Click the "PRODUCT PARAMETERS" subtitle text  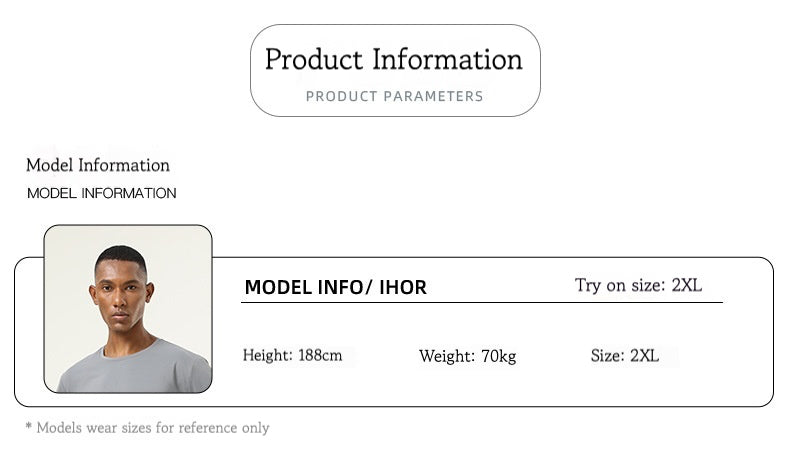[394, 97]
